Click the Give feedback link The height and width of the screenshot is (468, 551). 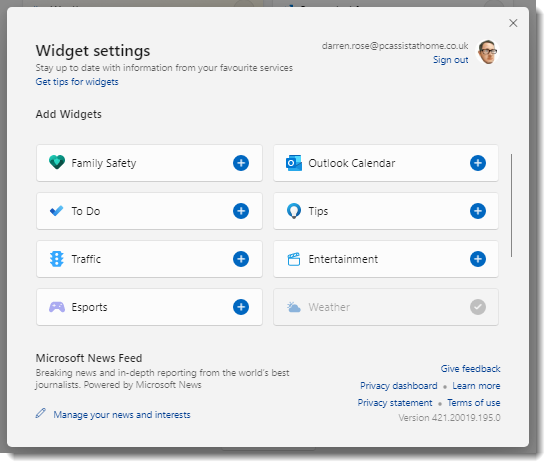coord(471,369)
